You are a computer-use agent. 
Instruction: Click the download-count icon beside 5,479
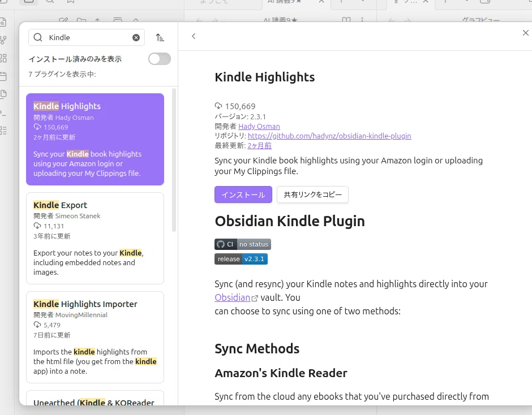[x=37, y=325]
